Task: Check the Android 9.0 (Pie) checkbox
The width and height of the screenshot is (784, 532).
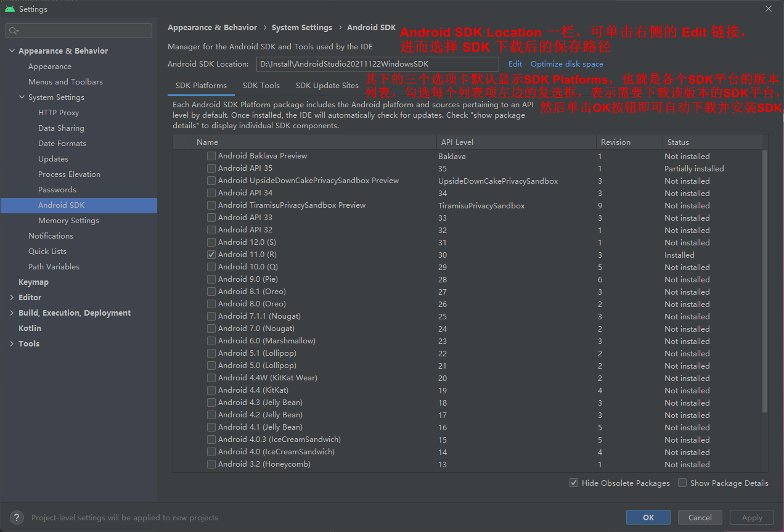Action: coord(211,279)
